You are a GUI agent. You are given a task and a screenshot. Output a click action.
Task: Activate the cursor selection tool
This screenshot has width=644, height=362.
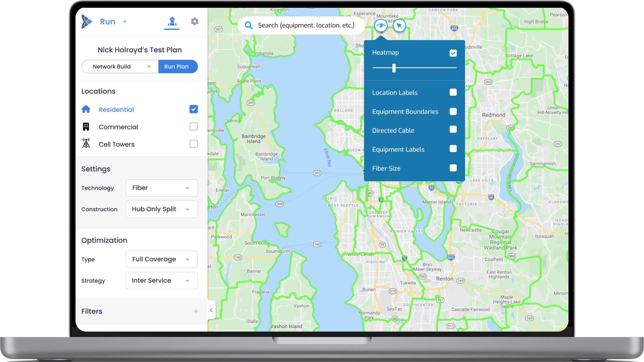399,26
